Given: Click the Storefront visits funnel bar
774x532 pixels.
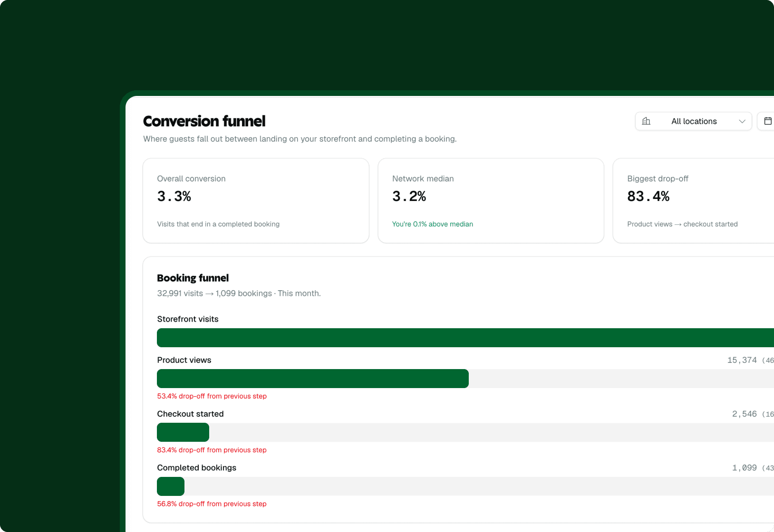Looking at the screenshot, I should [465, 338].
